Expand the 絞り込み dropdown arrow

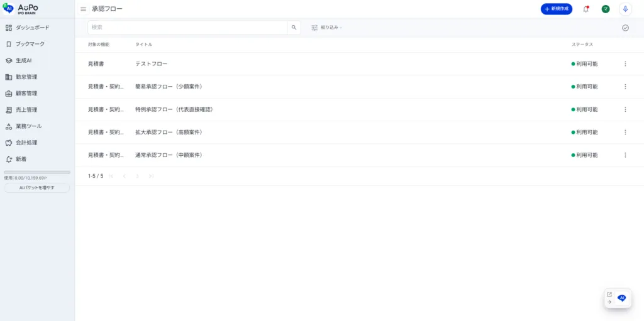(341, 28)
